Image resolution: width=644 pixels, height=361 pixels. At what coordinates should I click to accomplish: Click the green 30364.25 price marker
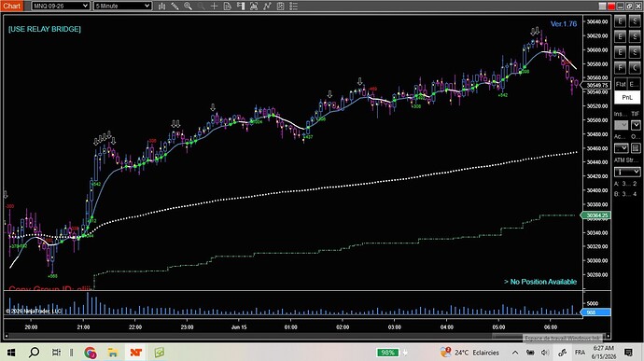pyautogui.click(x=596, y=215)
